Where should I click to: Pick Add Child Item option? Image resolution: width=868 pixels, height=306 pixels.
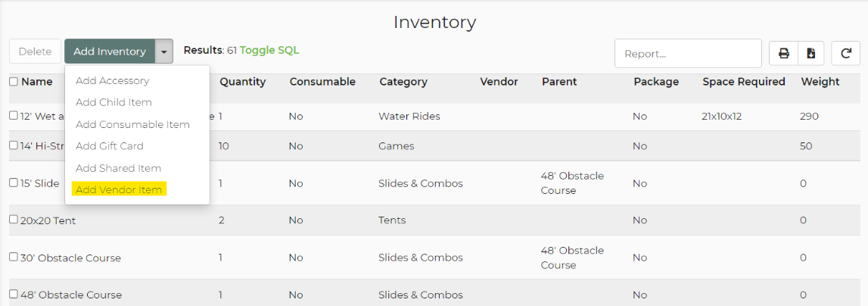(114, 102)
